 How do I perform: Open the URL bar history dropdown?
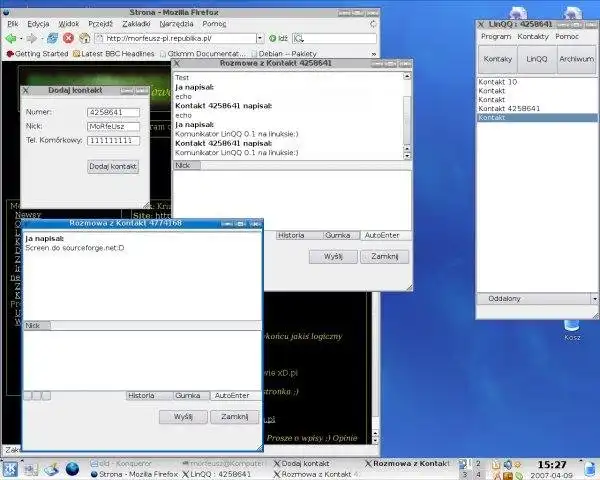(260, 38)
